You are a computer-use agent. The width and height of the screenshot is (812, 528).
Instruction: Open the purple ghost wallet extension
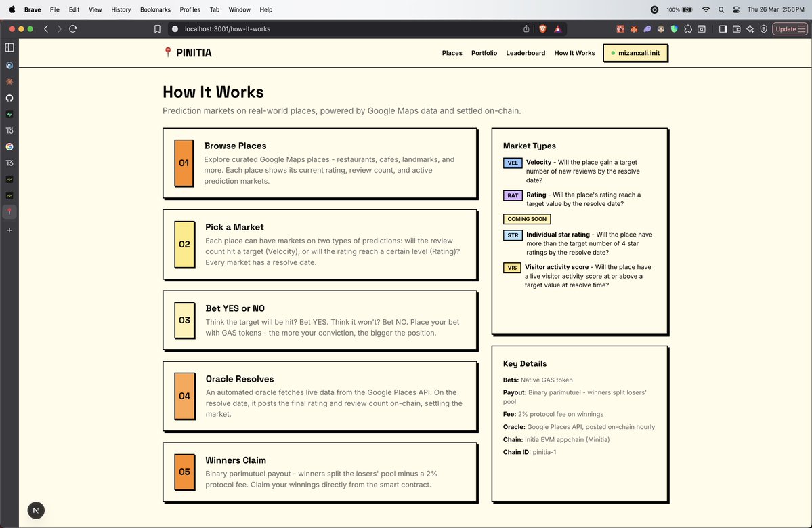tap(647, 29)
